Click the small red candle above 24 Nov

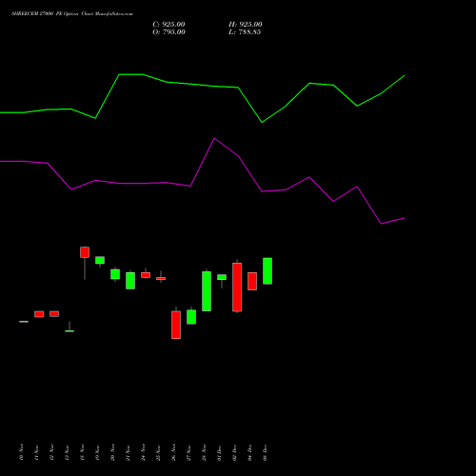pos(146,275)
